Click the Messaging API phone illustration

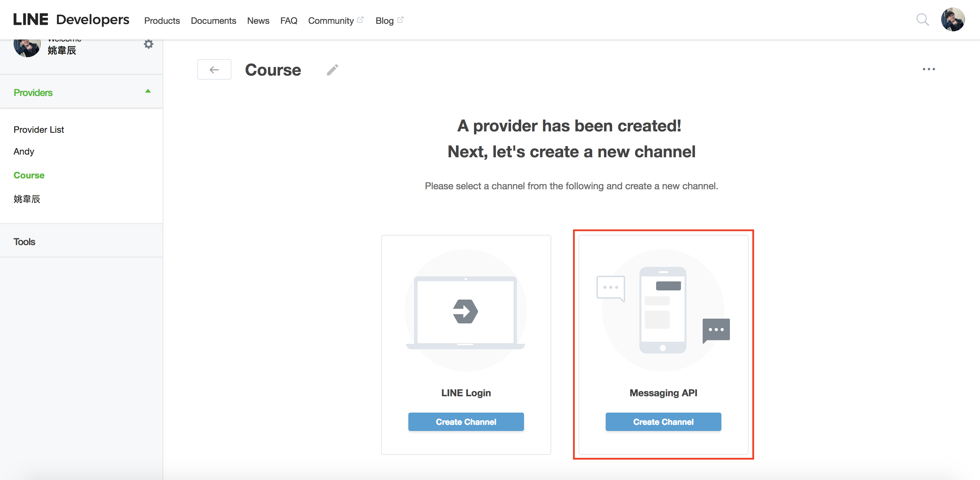pyautogui.click(x=663, y=310)
